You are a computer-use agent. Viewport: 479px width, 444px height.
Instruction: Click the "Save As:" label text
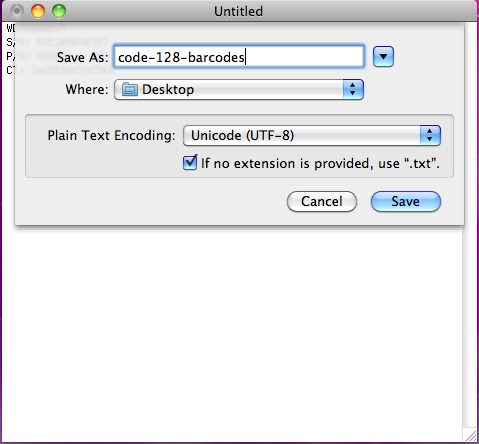pyautogui.click(x=83, y=57)
